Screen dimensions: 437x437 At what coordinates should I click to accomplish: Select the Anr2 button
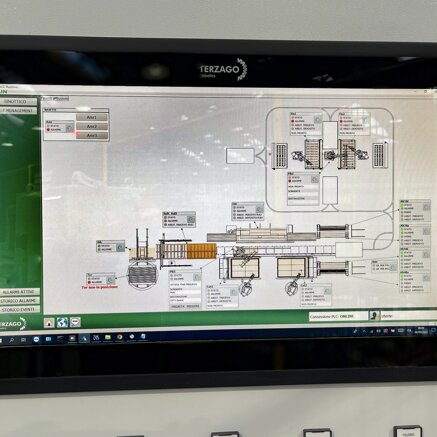(92, 127)
